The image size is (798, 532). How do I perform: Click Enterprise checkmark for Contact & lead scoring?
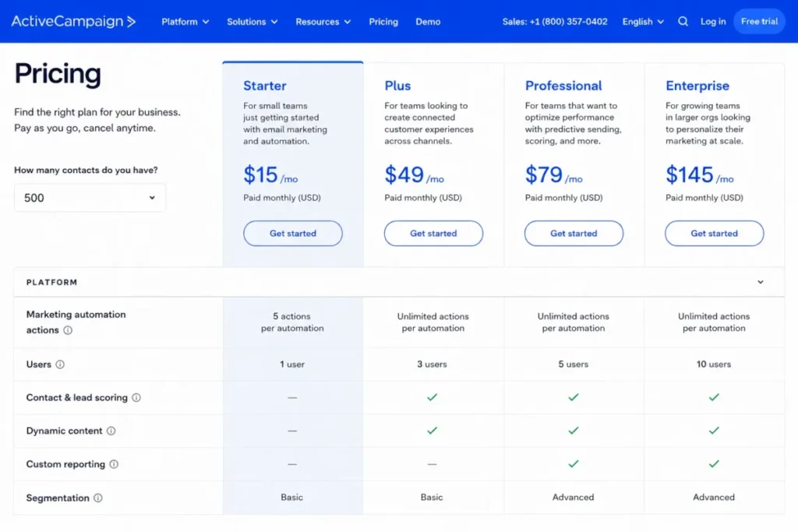(x=714, y=397)
